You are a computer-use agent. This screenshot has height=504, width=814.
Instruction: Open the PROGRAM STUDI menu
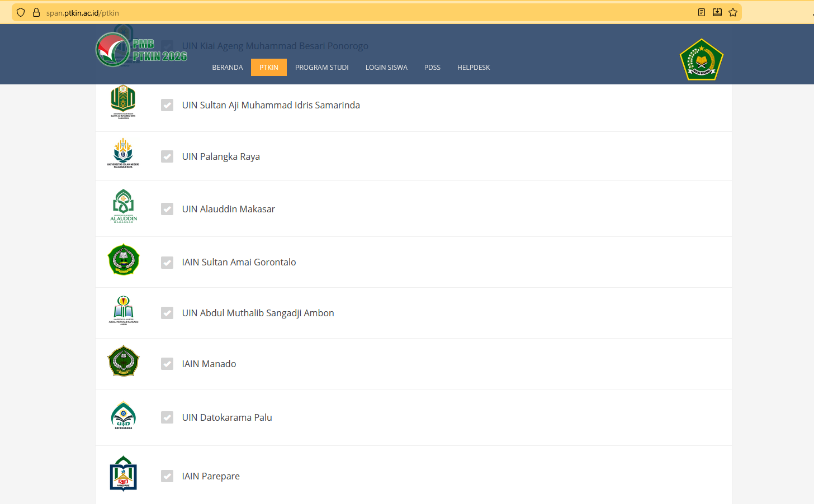[x=321, y=68]
